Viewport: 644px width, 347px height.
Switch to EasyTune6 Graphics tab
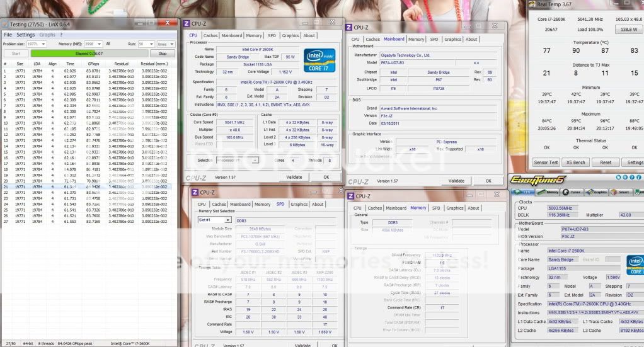click(597, 192)
